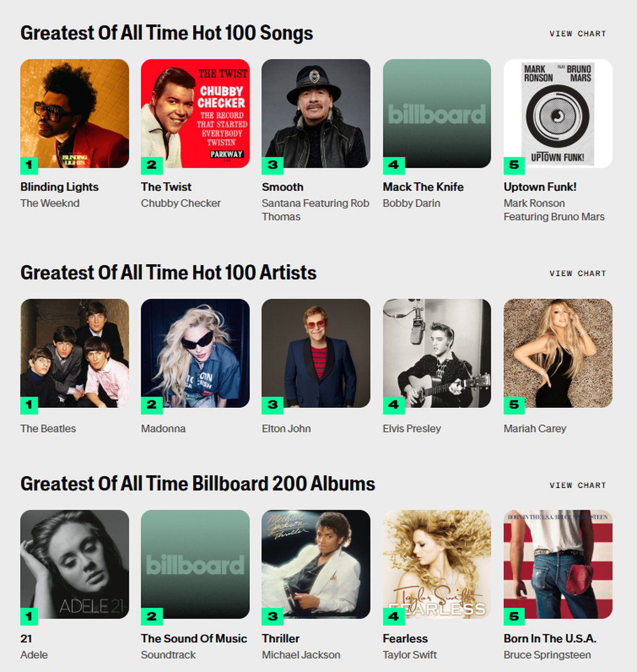The image size is (637, 672).
Task: View chart for Greatest Hot 100 Songs
Action: (x=578, y=33)
